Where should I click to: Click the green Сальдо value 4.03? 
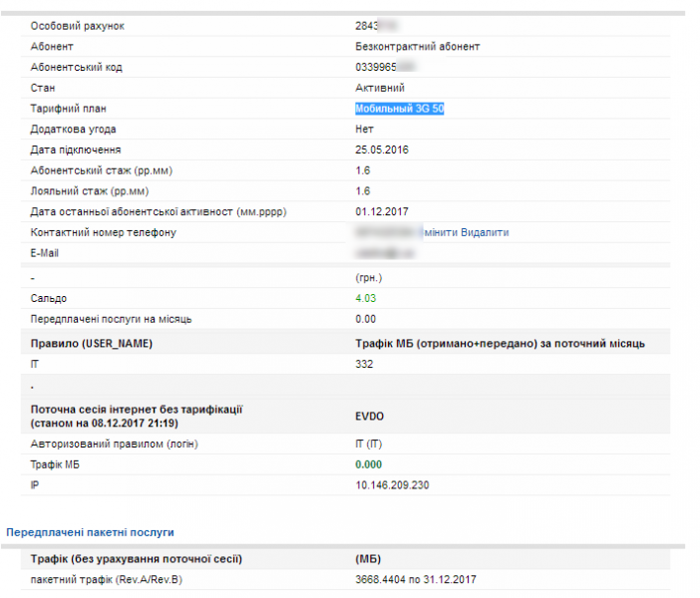(x=365, y=298)
